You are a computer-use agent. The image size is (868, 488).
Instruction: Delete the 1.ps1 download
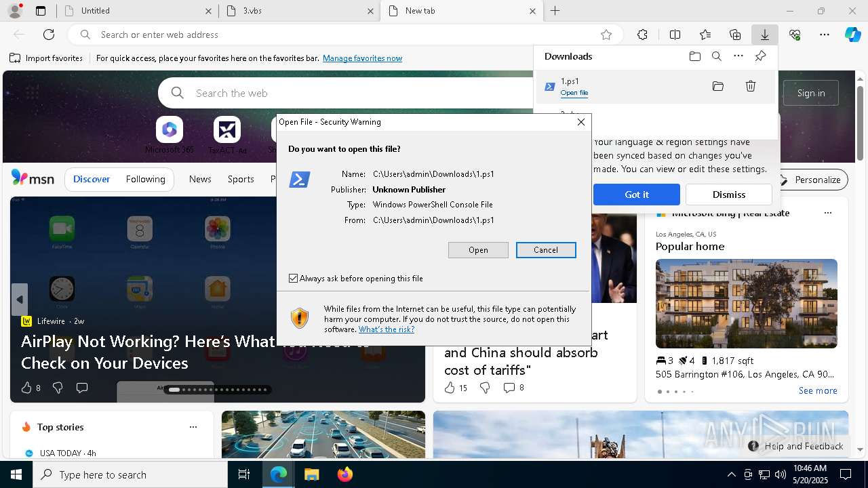click(751, 86)
